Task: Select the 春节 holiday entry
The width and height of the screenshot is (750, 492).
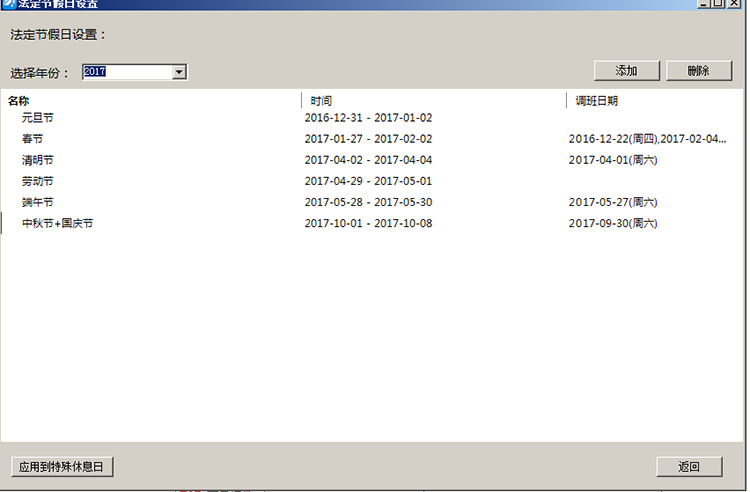Action: pos(32,139)
